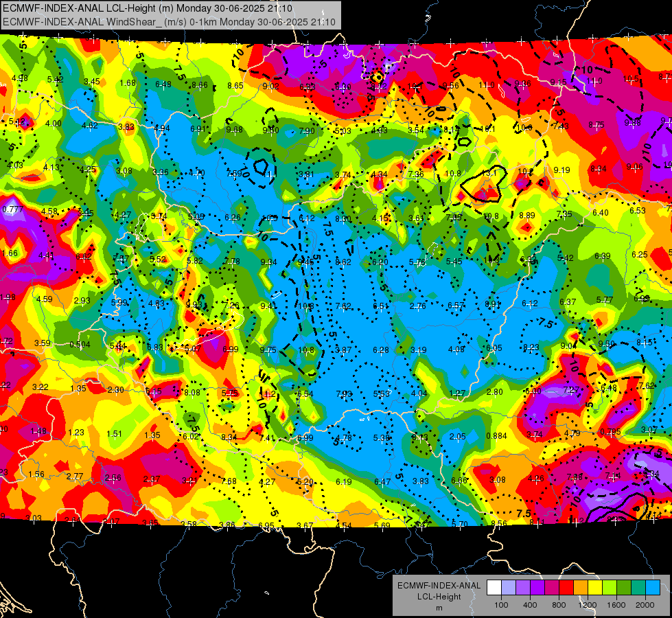The width and height of the screenshot is (672, 618).
Task: Click the 800 tick label in legend
Action: point(559,605)
